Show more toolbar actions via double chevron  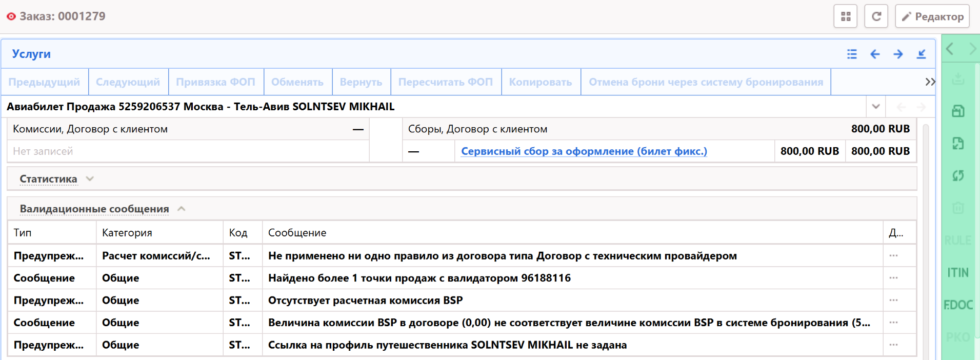[x=930, y=82]
